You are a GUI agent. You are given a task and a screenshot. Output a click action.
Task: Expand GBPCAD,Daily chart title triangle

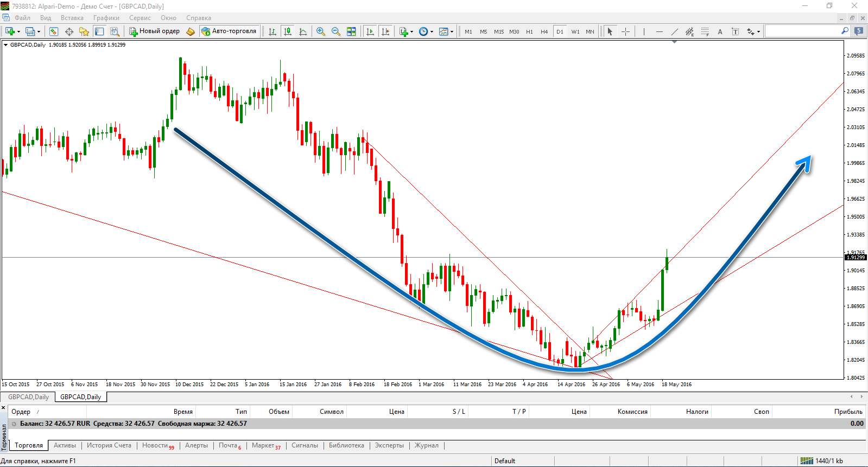6,45
